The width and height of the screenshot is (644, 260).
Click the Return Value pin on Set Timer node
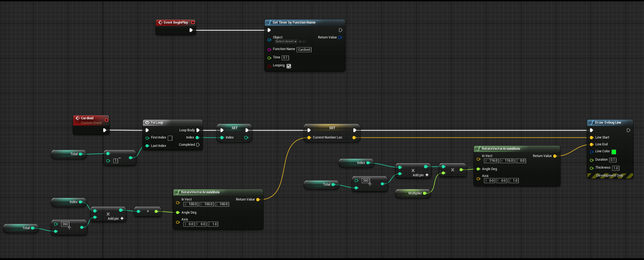[x=340, y=37]
